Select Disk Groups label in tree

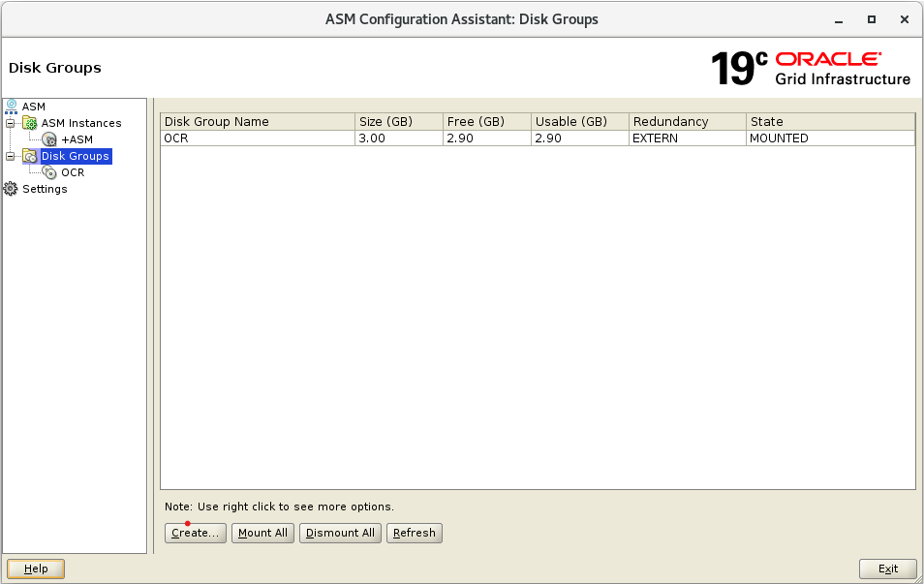pos(76,156)
